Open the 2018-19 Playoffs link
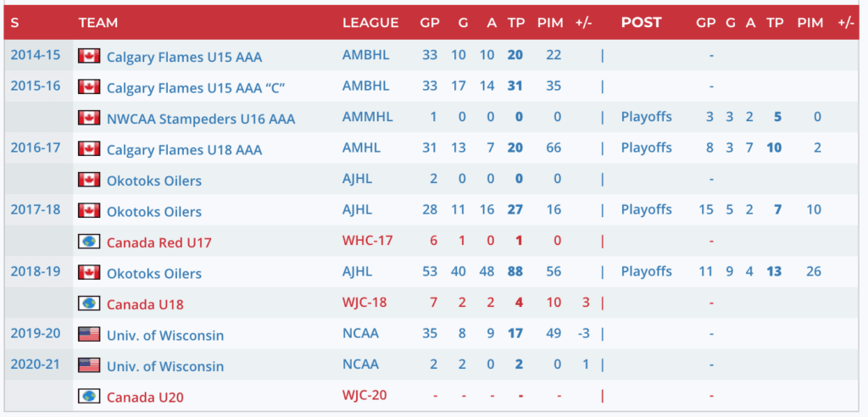Screen dimensions: 868x417 [x=646, y=271]
